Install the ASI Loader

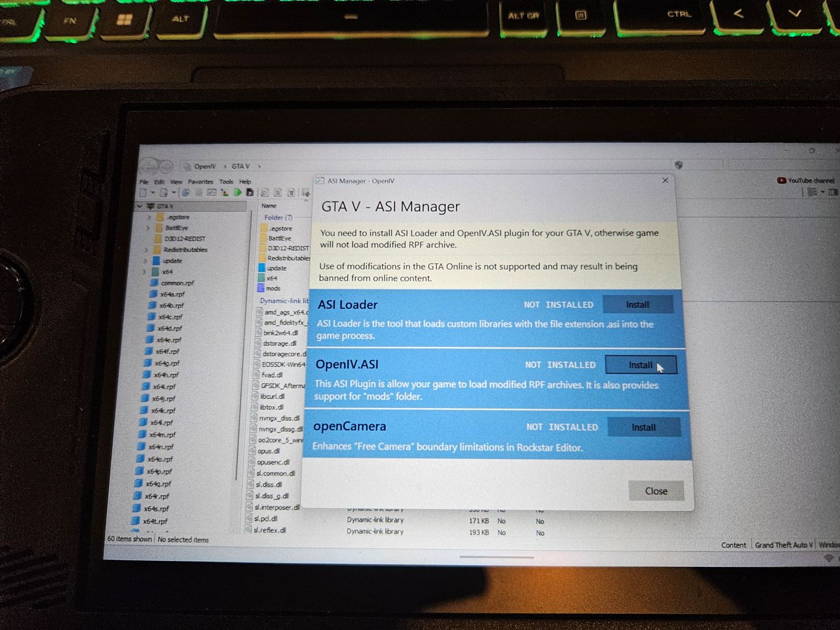point(637,305)
